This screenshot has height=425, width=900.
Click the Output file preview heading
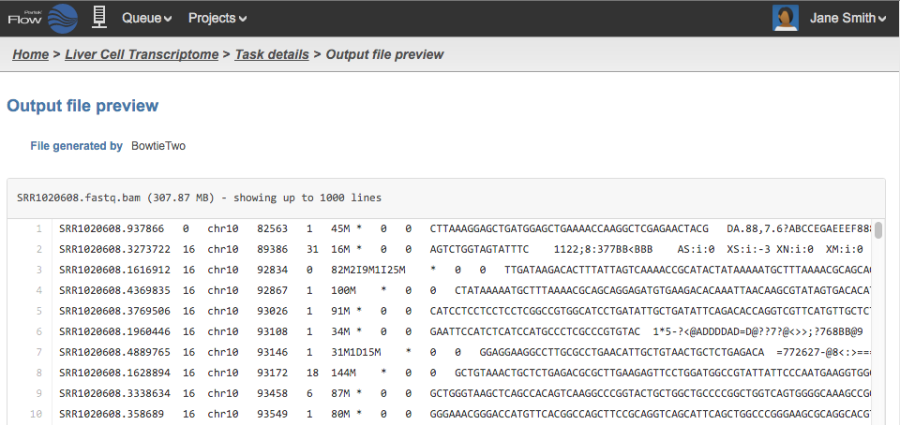click(83, 105)
